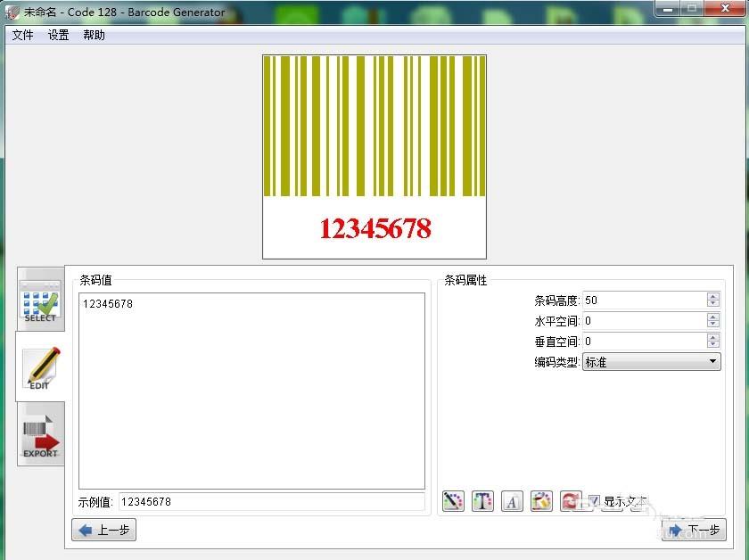Image resolution: width=749 pixels, height=560 pixels.
Task: Open the 帮助 menu
Action: [93, 35]
